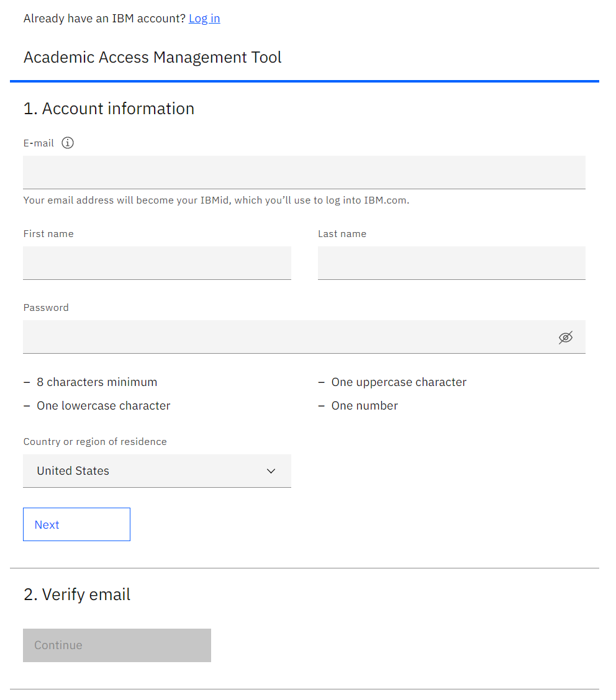This screenshot has width=616, height=700.
Task: Click the 1. Account information heading
Action: tap(109, 109)
